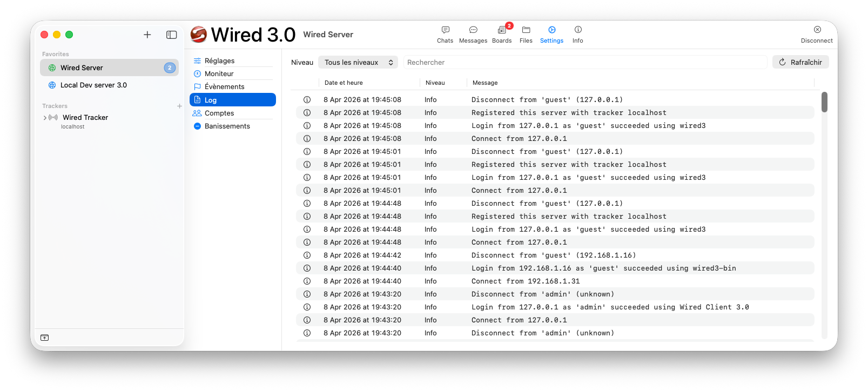Click date '8 Apr 2026 at 19:44:42'

pos(362,255)
